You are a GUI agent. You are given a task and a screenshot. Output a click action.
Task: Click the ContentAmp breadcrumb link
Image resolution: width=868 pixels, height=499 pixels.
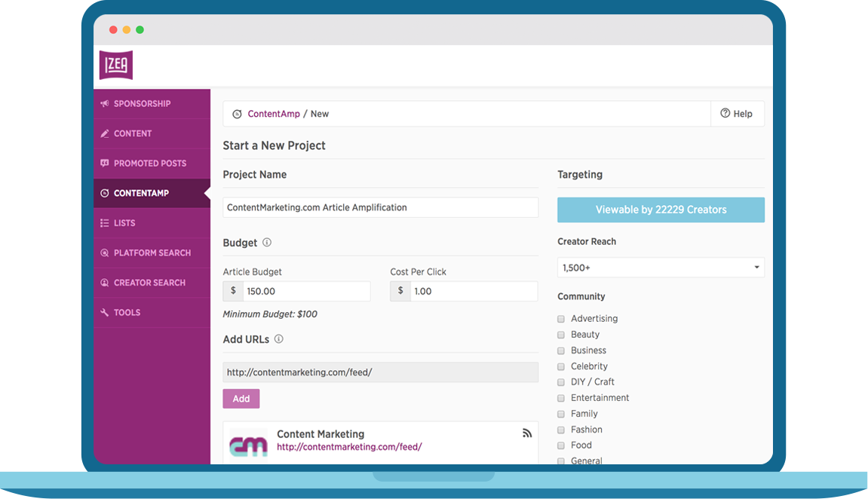274,114
